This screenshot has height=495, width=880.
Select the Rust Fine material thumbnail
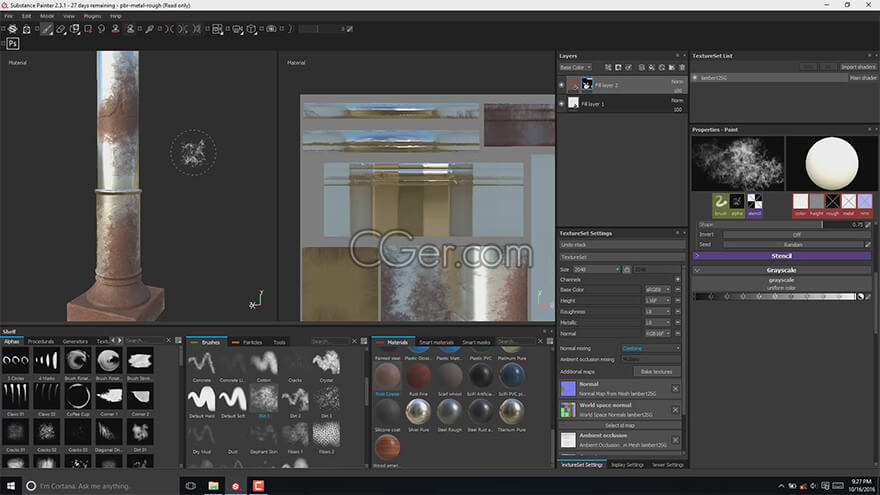[x=418, y=376]
